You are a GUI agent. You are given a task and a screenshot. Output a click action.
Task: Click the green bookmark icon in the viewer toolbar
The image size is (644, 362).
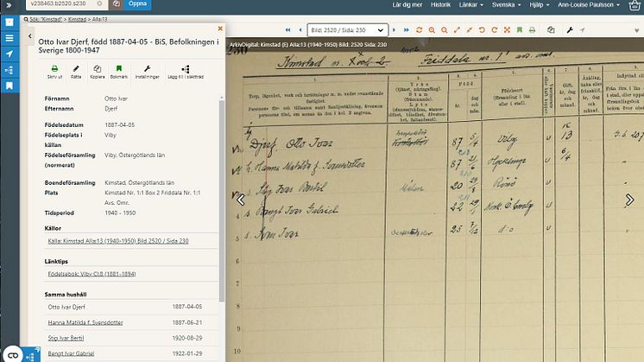click(520, 30)
